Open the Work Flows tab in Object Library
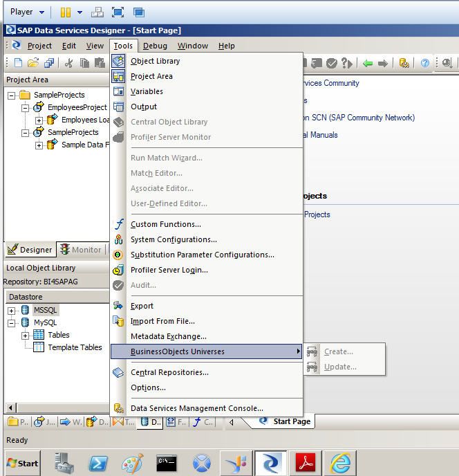Viewport: 459px width, 476px height. coord(71,422)
